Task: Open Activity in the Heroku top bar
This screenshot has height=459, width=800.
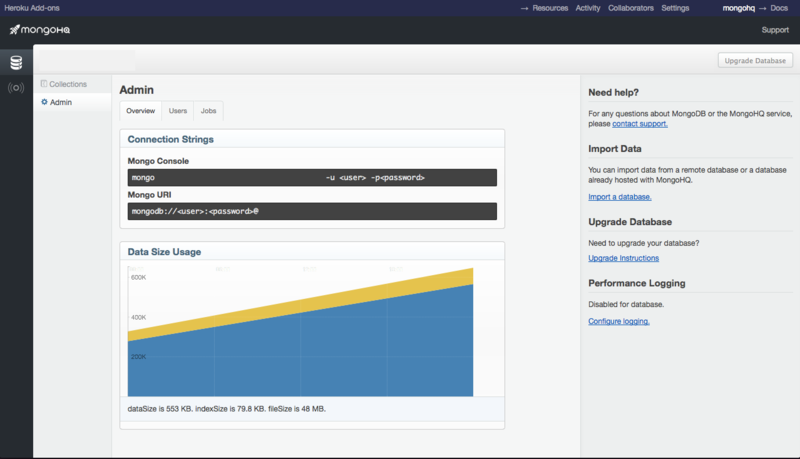Action: tap(588, 8)
